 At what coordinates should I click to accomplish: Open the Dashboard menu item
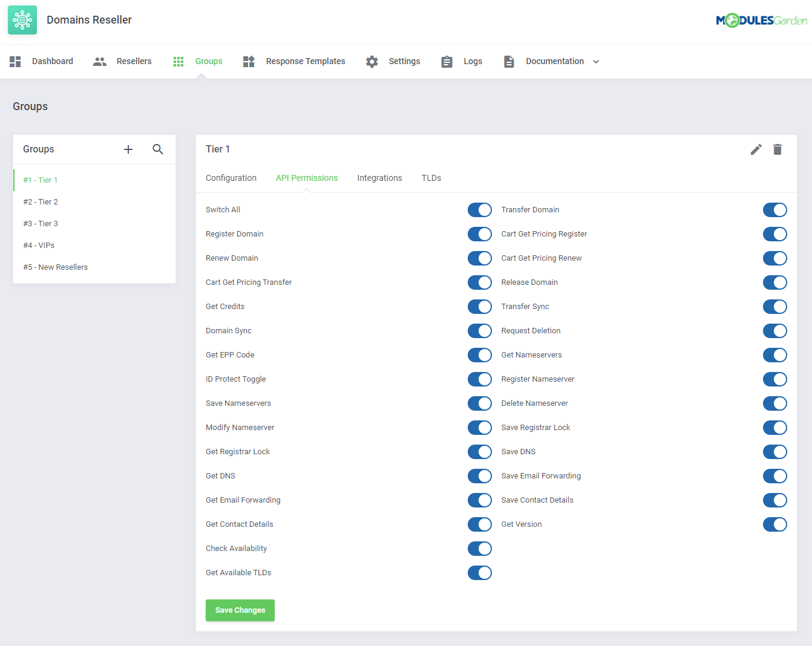click(53, 61)
